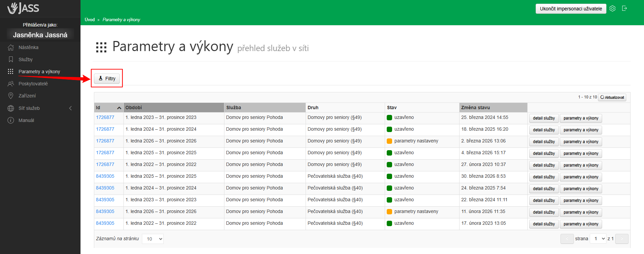Open Id 1726877 link for 2026 period
The image size is (644, 254).
tap(105, 141)
